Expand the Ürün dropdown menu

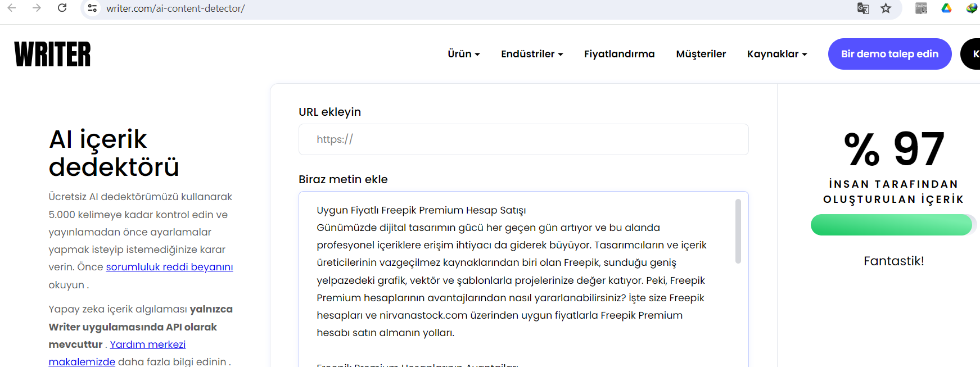464,54
